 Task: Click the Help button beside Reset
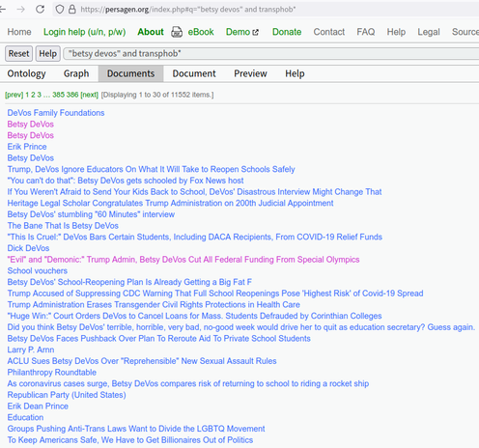click(48, 53)
